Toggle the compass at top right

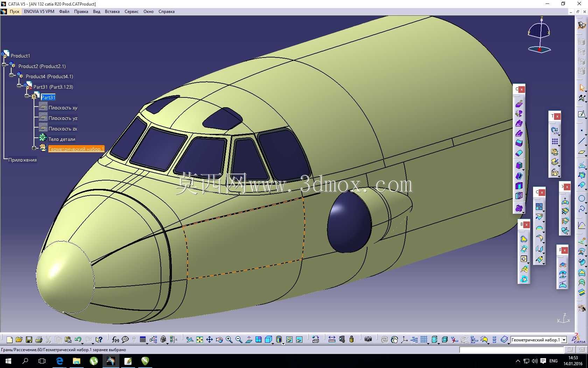539,34
